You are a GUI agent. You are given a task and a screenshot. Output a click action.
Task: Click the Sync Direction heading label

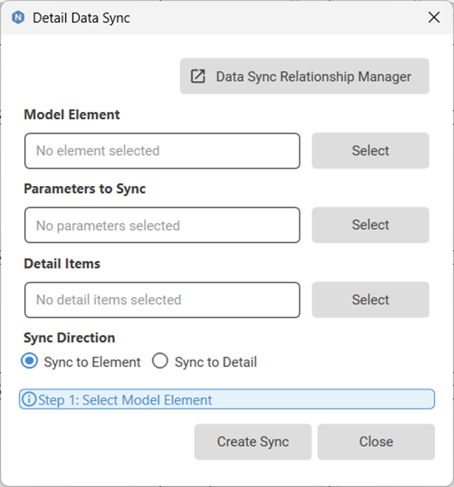click(x=69, y=338)
